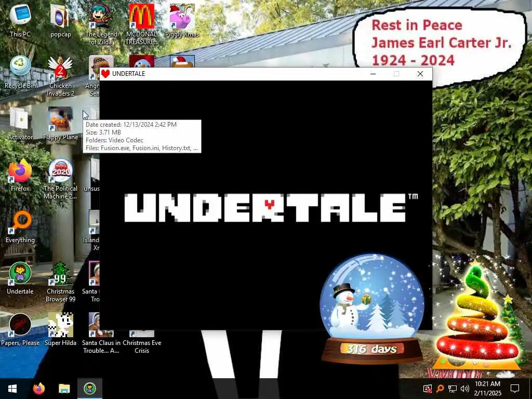Select the Activator desktop icon

(x=20, y=124)
